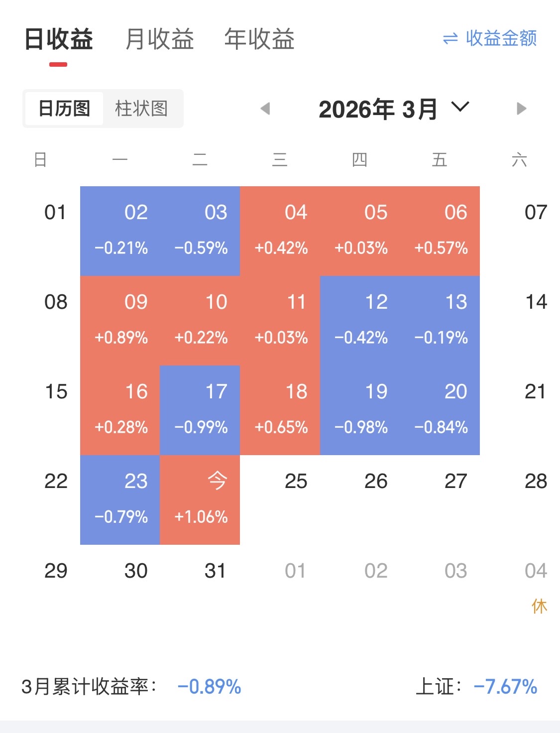
Task: Tap the 休 holiday marker under 04
Action: (x=539, y=607)
